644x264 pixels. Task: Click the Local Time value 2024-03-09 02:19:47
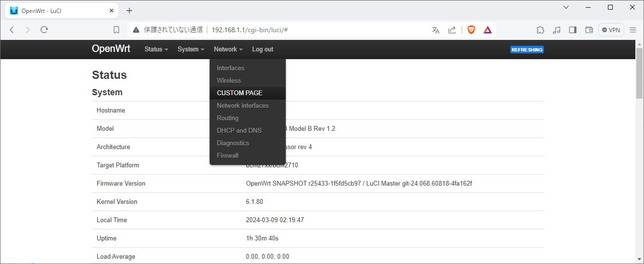click(x=275, y=220)
